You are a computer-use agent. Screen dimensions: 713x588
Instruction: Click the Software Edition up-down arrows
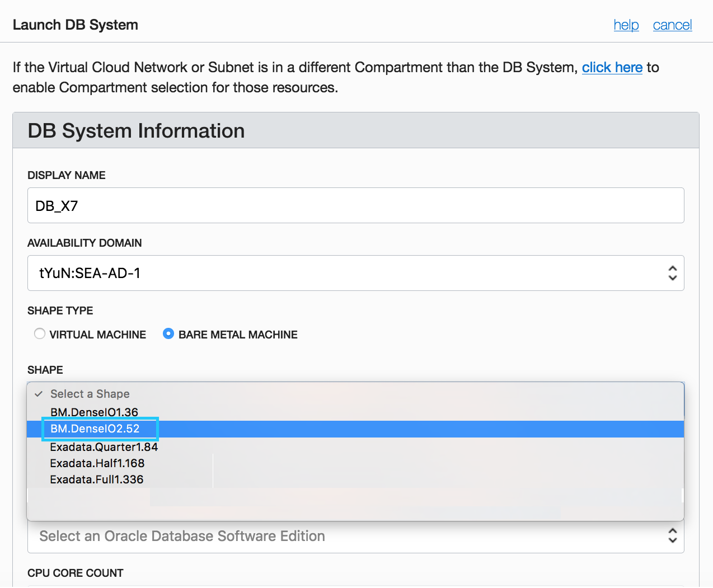tap(672, 536)
